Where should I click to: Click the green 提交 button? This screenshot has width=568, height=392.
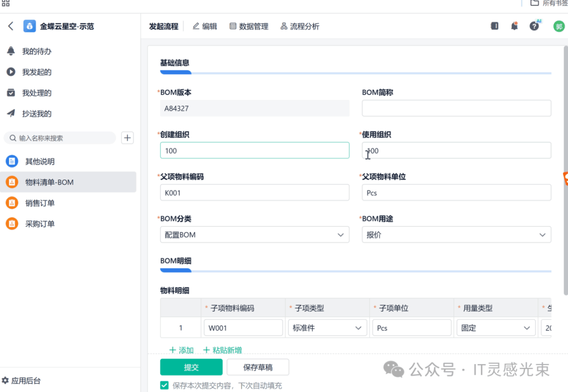[x=191, y=367]
